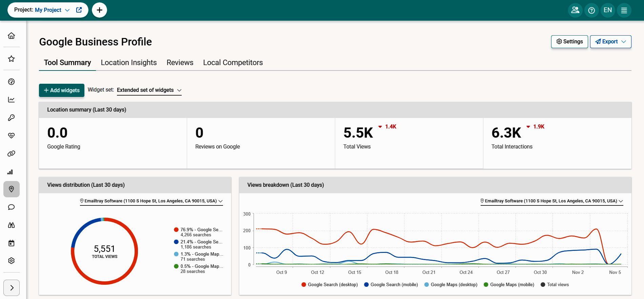The width and height of the screenshot is (644, 299).
Task: Open the home icon in sidebar
Action: 12,36
